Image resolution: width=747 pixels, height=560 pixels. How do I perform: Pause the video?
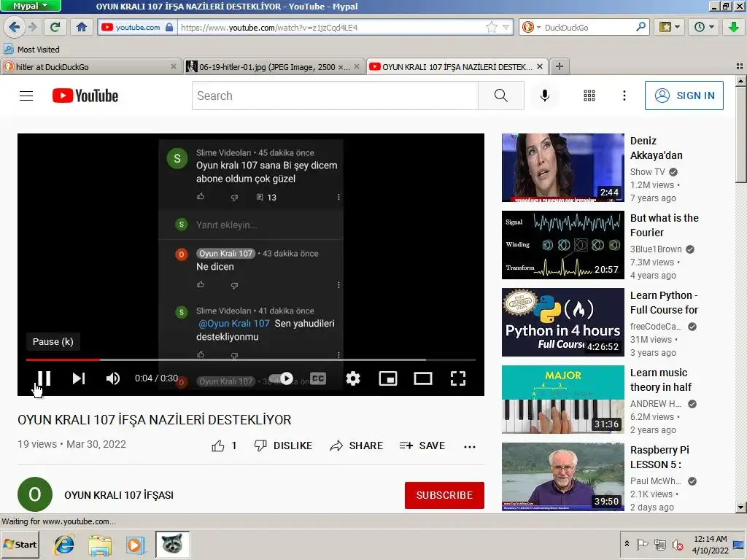44,378
